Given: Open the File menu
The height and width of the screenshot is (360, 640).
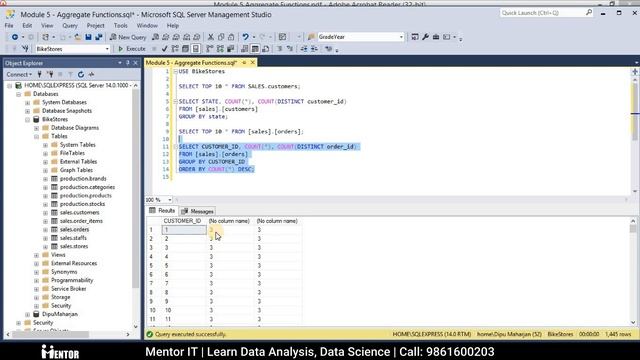Looking at the screenshot, I should pyautogui.click(x=9, y=26).
